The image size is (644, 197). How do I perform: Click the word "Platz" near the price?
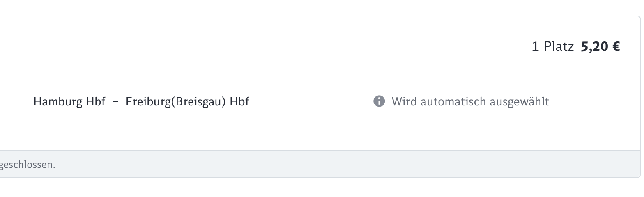(559, 47)
